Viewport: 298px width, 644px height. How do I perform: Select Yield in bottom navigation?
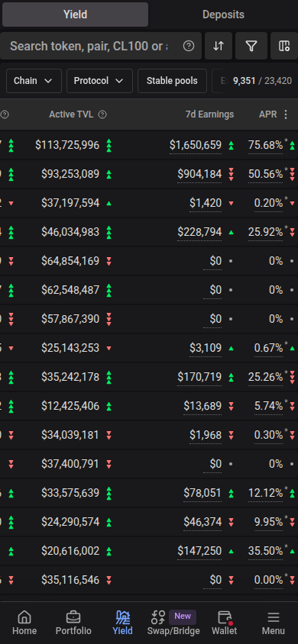coord(122,623)
